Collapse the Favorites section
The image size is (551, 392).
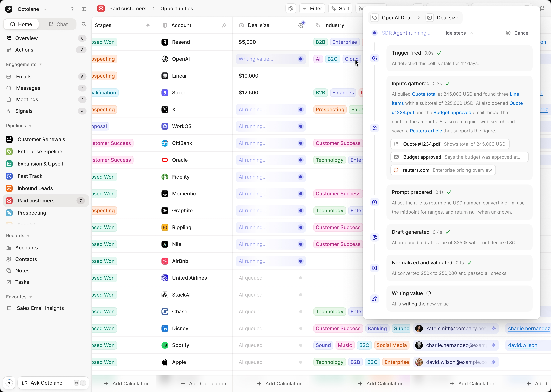pos(19,297)
